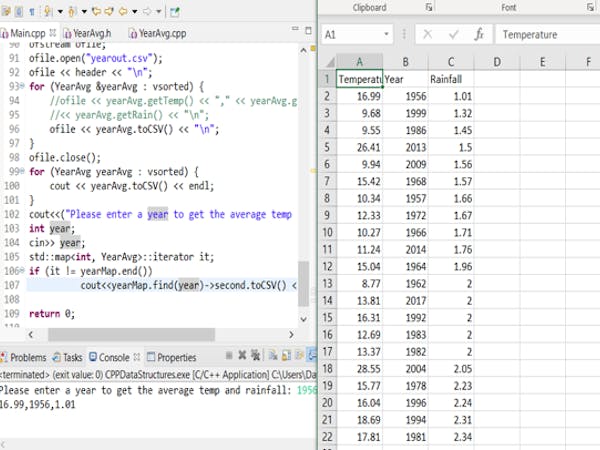The width and height of the screenshot is (600, 450).
Task: Click Excel formula bar showing Temperature
Action: click(548, 35)
